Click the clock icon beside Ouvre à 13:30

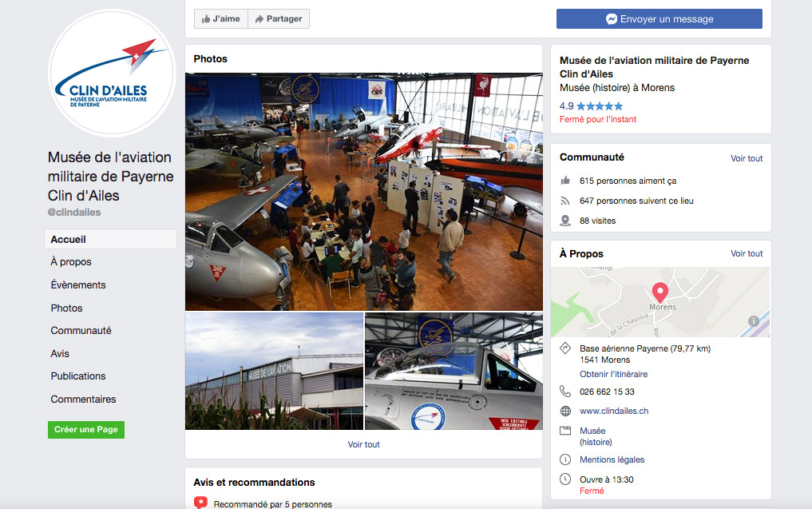tap(565, 479)
